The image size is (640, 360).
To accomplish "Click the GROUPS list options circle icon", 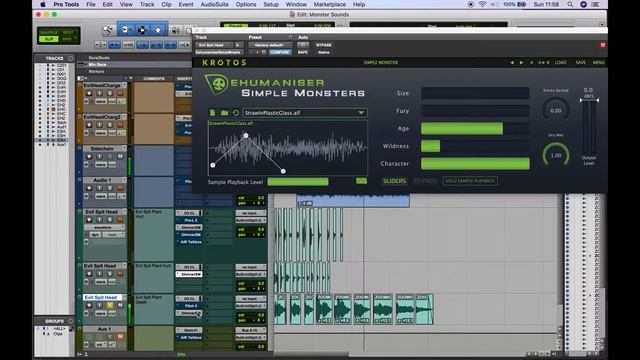I will (x=70, y=321).
